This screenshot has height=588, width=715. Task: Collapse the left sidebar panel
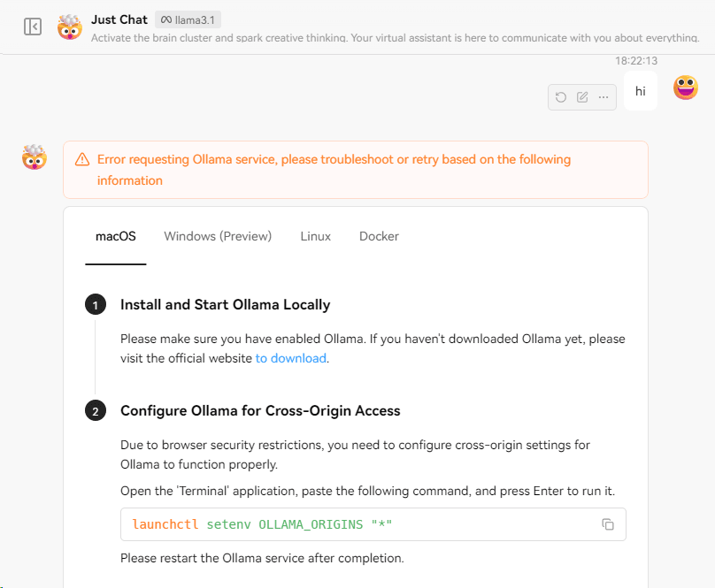click(x=33, y=27)
